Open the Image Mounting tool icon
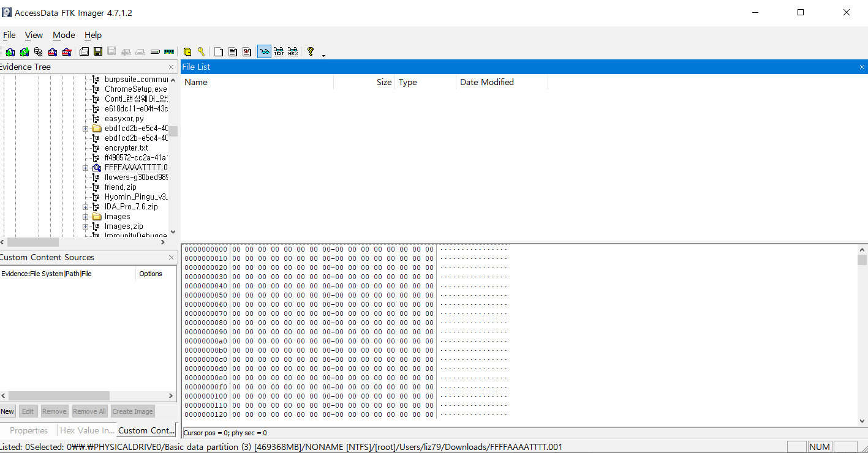The height and width of the screenshot is (453, 868). coord(38,52)
